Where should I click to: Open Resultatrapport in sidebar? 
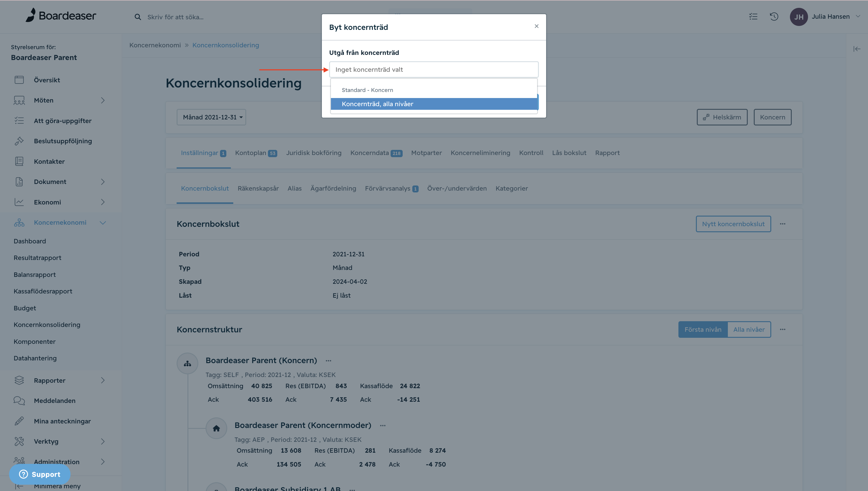(x=37, y=258)
